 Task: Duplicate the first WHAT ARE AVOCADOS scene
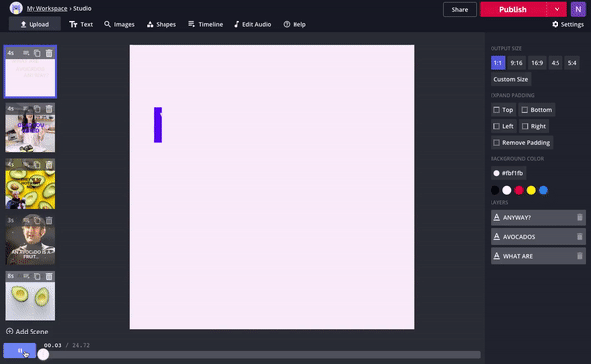[37, 53]
